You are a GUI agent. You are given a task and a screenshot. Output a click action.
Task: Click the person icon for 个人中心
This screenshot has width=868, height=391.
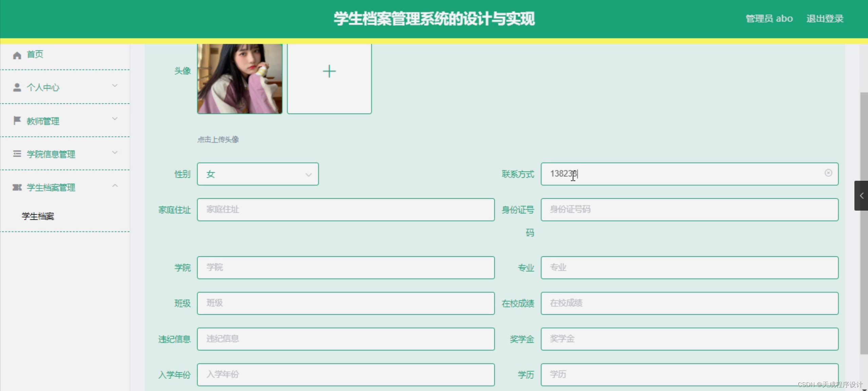click(x=17, y=87)
